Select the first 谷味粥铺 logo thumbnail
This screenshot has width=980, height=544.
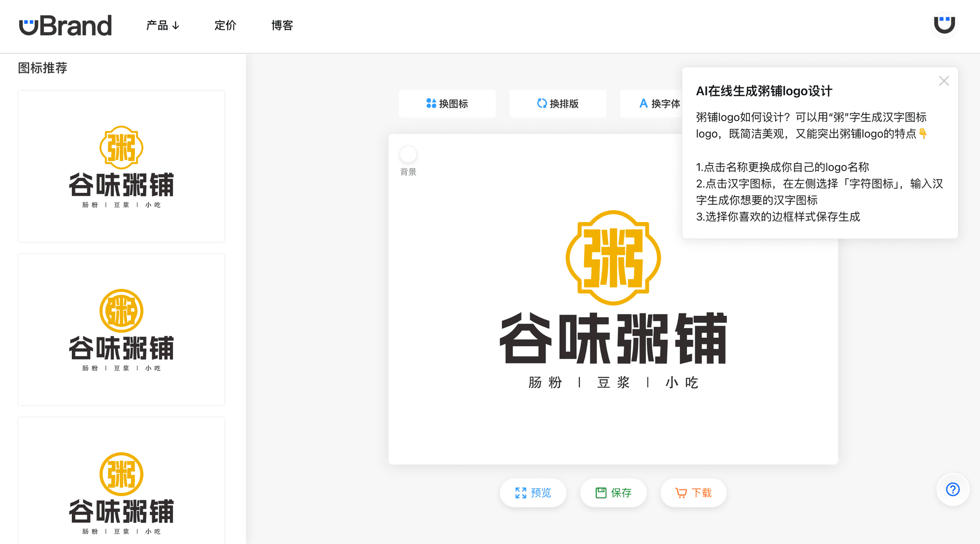click(121, 166)
